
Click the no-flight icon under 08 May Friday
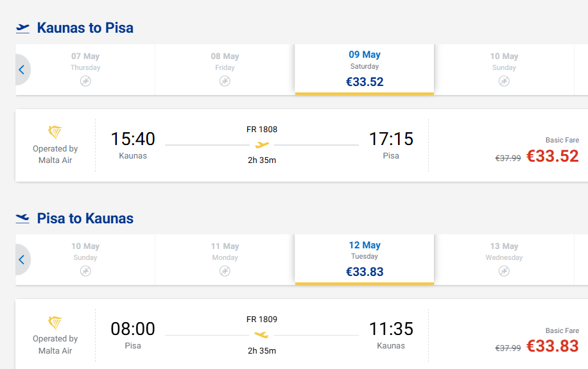click(x=225, y=81)
